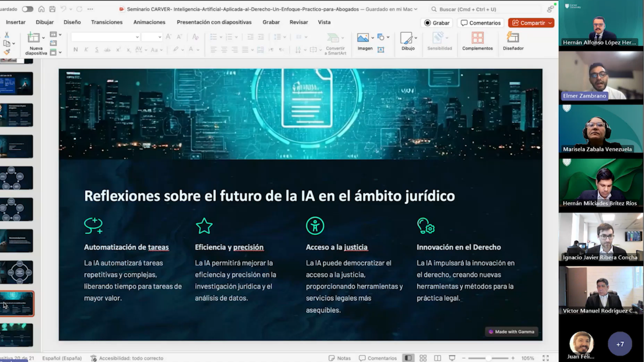This screenshot has width=644, height=362.
Task: Expand the Compartir dropdown arrow
Action: (550, 23)
